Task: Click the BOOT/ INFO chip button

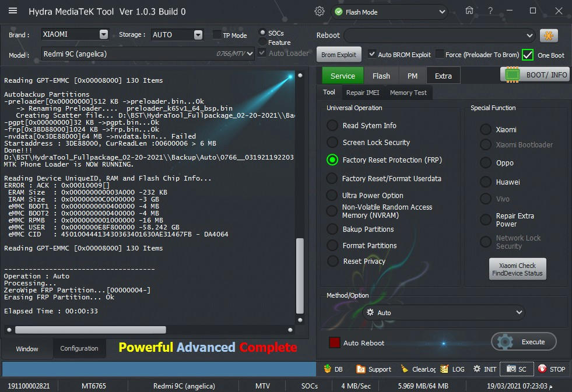Action: coord(535,75)
